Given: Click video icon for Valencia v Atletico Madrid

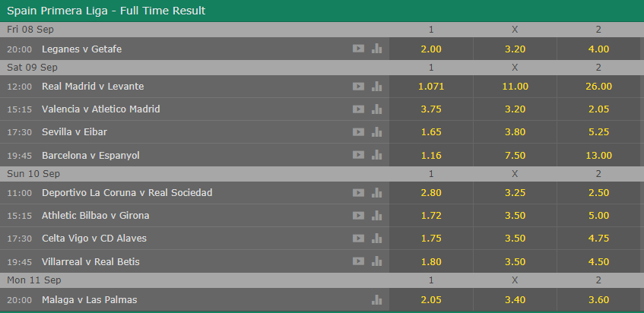Looking at the screenshot, I should click(x=358, y=109).
